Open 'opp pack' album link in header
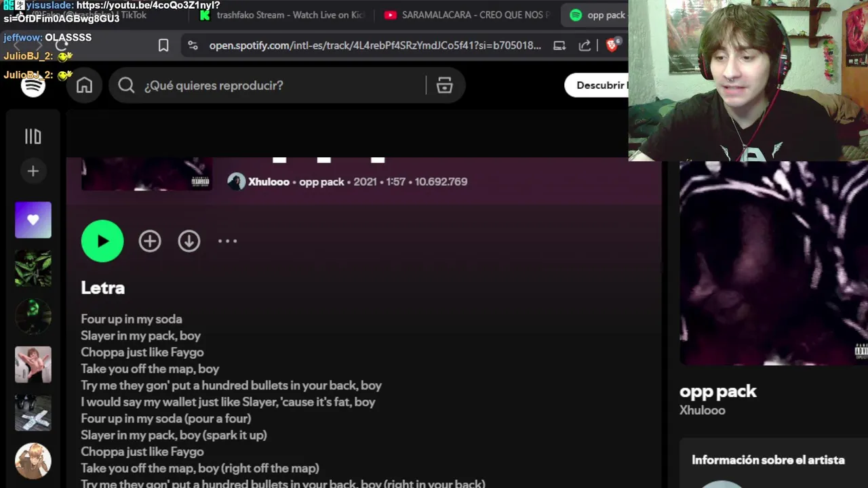This screenshot has height=488, width=868. tap(321, 182)
